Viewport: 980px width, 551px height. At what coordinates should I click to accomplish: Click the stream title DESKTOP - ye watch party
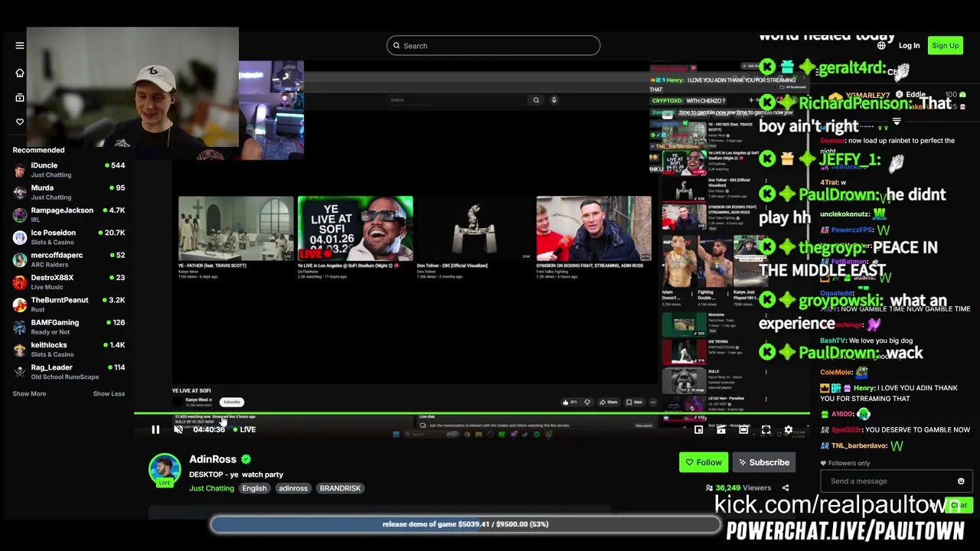point(236,474)
